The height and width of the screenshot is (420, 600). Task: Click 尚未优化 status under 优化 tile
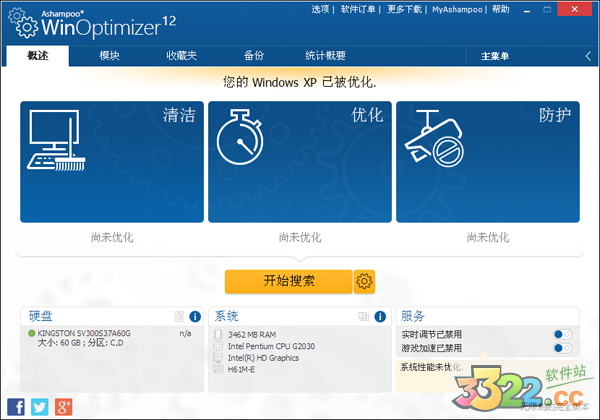pos(300,237)
